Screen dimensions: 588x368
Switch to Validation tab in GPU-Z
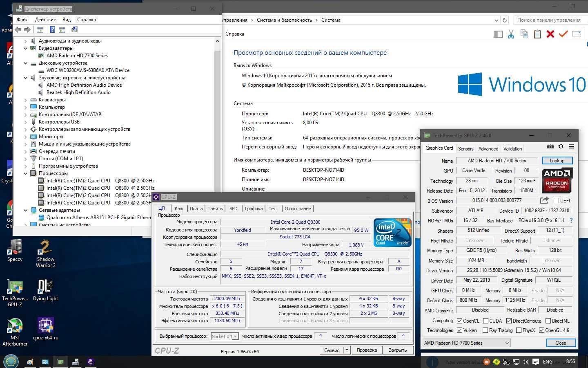point(512,149)
